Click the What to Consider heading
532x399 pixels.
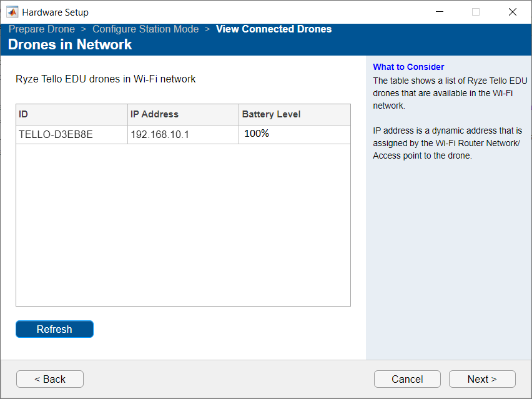tap(408, 67)
